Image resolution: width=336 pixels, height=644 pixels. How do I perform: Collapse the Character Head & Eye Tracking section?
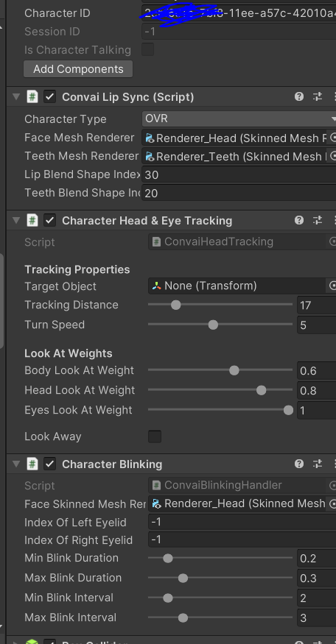coord(16,220)
